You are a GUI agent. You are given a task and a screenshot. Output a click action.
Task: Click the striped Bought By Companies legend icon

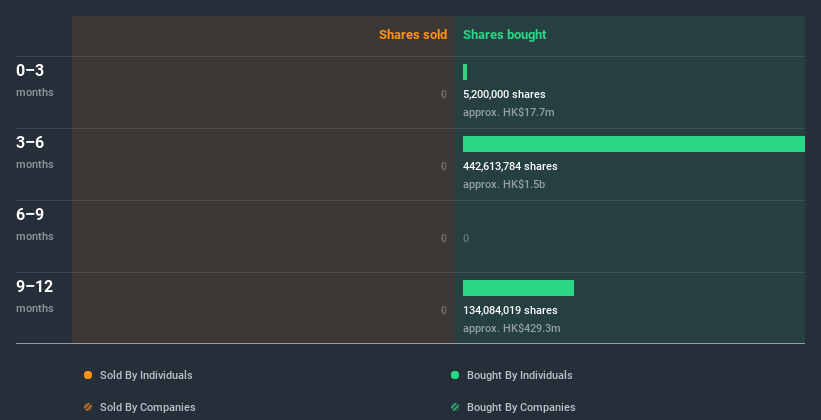point(455,407)
